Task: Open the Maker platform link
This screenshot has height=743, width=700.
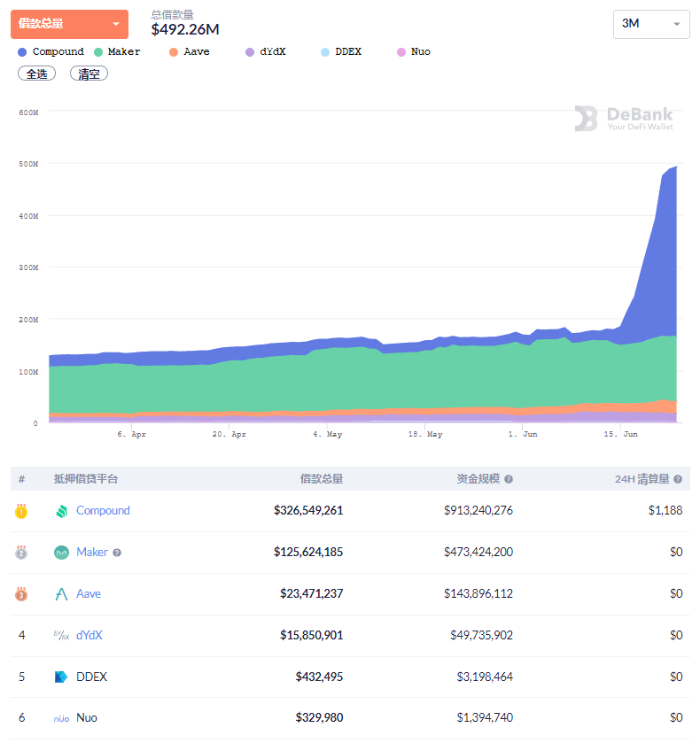Action: tap(92, 552)
